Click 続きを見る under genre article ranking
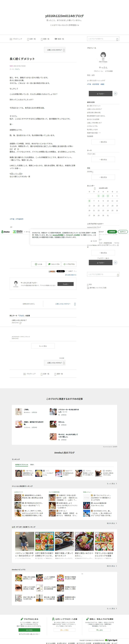Image resolution: width=129 pixels, height=644 pixels. click(112, 523)
